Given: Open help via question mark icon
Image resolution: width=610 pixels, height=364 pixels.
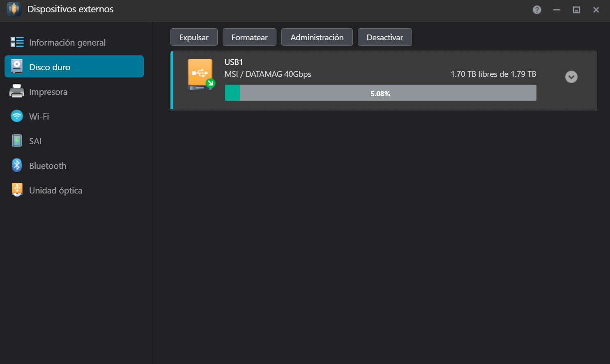Looking at the screenshot, I should point(537,10).
